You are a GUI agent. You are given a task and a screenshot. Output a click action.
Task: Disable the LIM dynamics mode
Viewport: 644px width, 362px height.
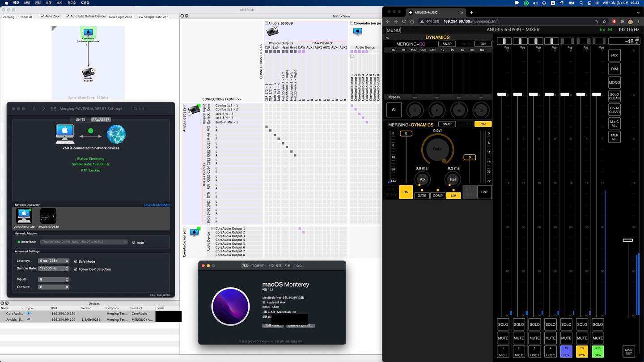[453, 196]
